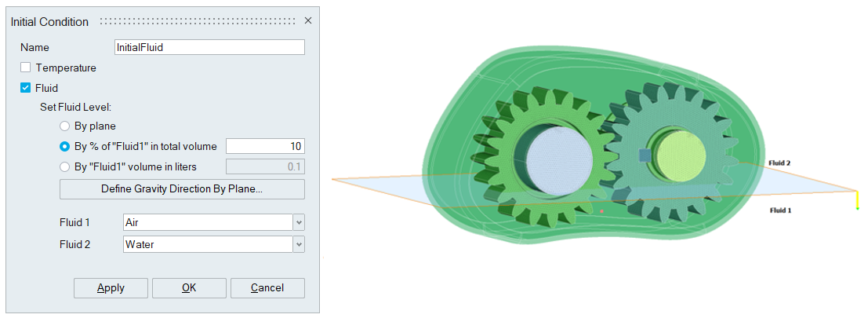Close the Initial Condition dialog

(307, 21)
